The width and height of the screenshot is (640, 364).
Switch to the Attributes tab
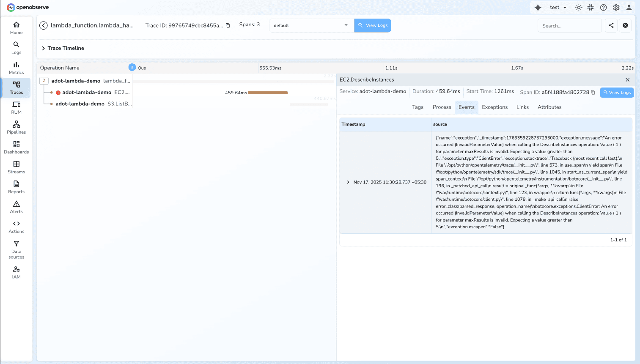tap(549, 107)
